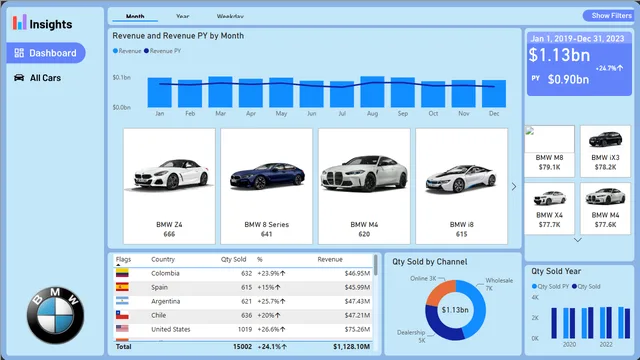Screen dimensions: 640x360
Task: Sort by Country column header
Action: (x=163, y=259)
